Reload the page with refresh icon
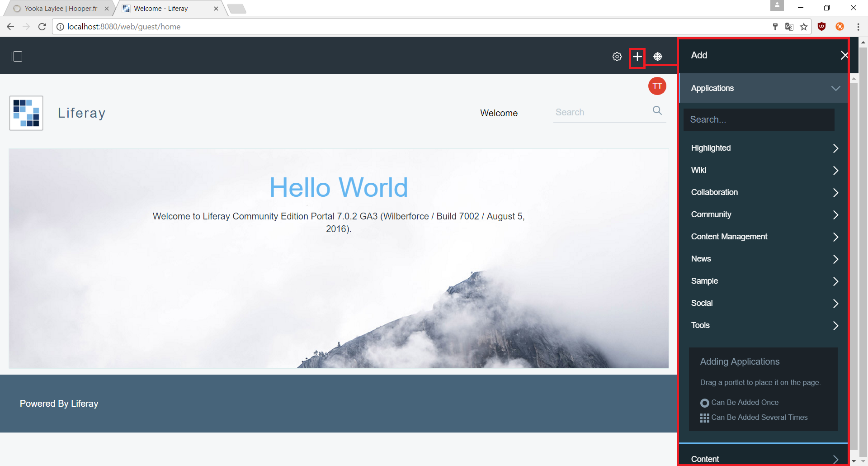Image resolution: width=868 pixels, height=466 pixels. (42, 27)
